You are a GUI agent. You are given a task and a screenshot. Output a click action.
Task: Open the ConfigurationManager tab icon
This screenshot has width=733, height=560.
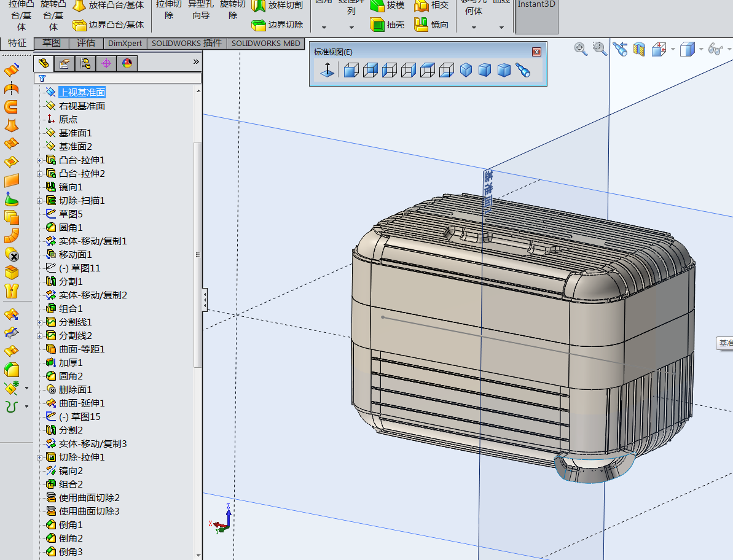(x=85, y=63)
